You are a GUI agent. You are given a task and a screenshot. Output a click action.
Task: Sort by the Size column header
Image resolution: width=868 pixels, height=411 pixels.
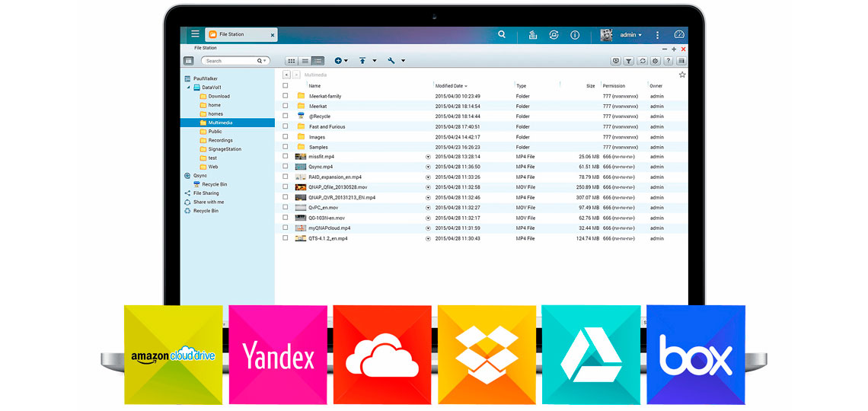(x=591, y=86)
